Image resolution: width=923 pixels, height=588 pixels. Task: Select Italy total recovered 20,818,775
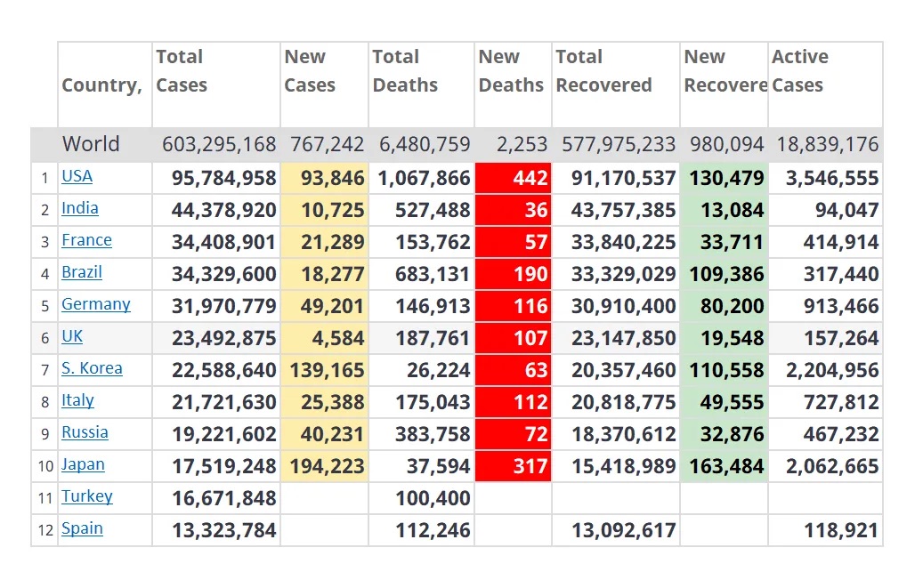point(623,403)
